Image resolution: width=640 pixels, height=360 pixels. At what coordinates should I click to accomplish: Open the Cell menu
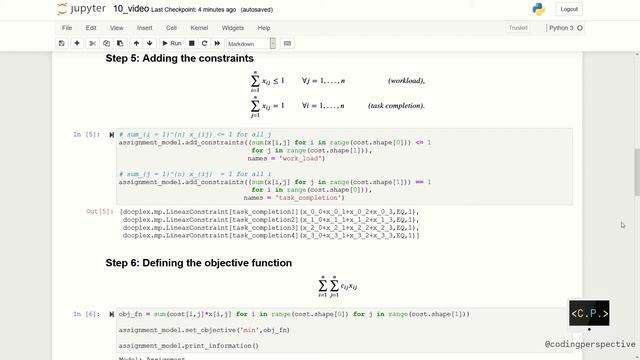pyautogui.click(x=171, y=28)
